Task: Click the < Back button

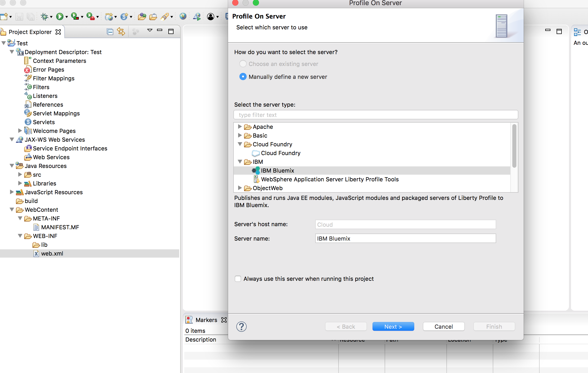Action: click(346, 327)
